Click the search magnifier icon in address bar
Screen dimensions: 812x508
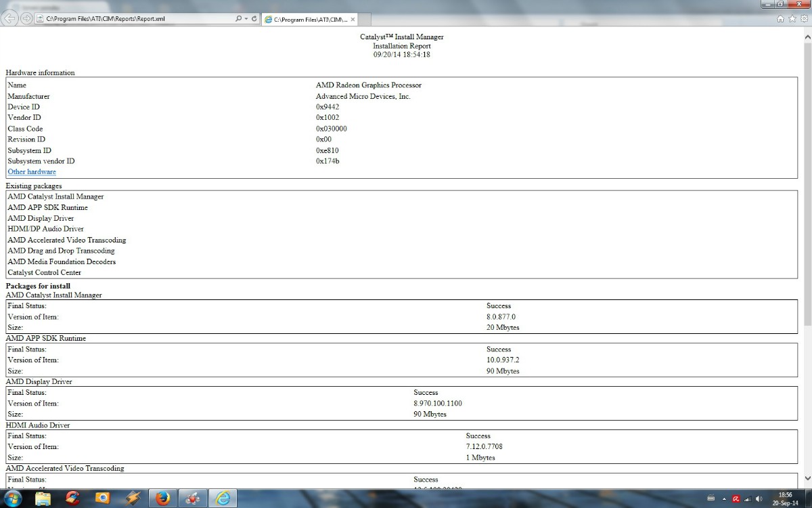[239, 19]
